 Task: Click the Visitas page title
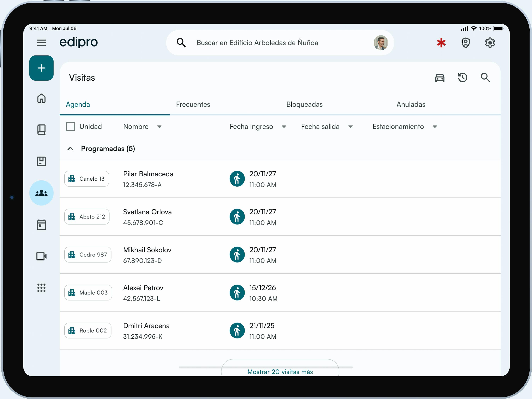[82, 78]
